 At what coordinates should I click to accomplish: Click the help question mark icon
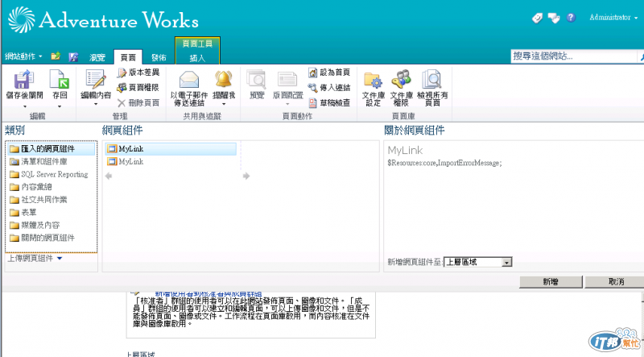point(571,18)
